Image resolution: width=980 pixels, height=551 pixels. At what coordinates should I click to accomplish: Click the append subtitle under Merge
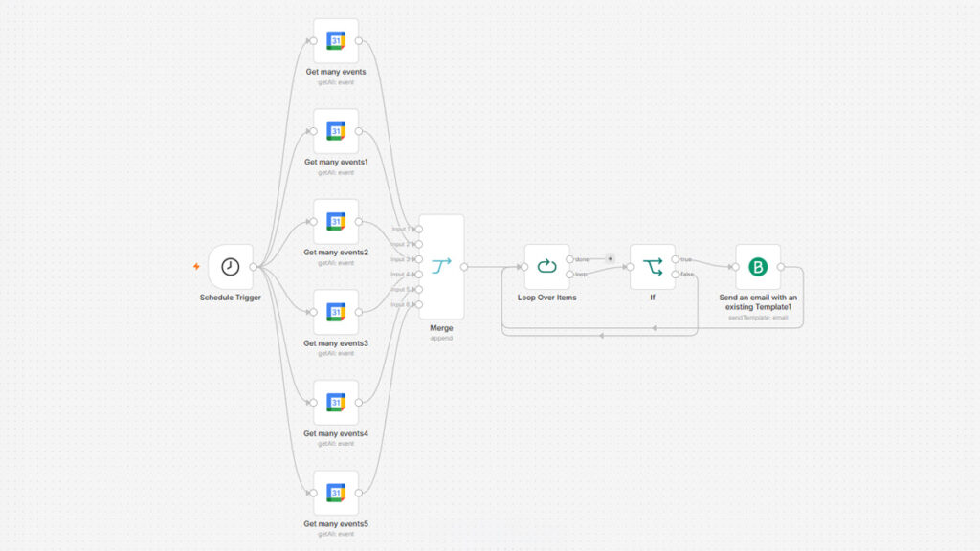coord(441,338)
